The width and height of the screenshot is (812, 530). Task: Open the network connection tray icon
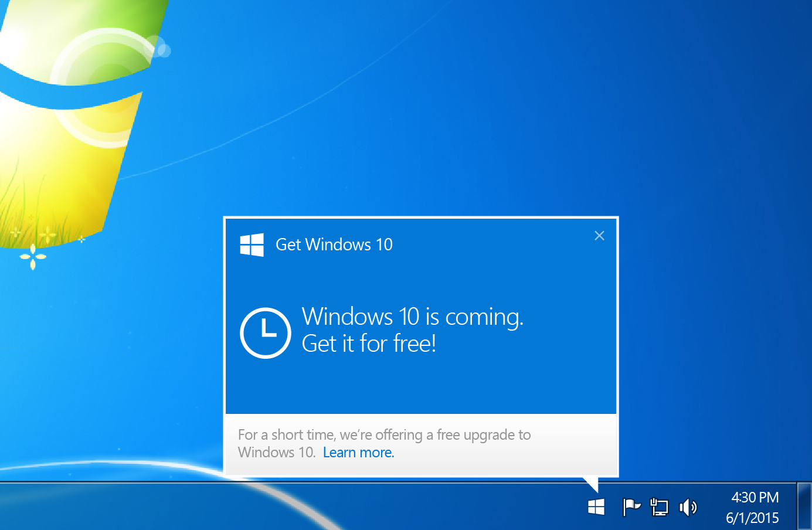pyautogui.click(x=660, y=507)
